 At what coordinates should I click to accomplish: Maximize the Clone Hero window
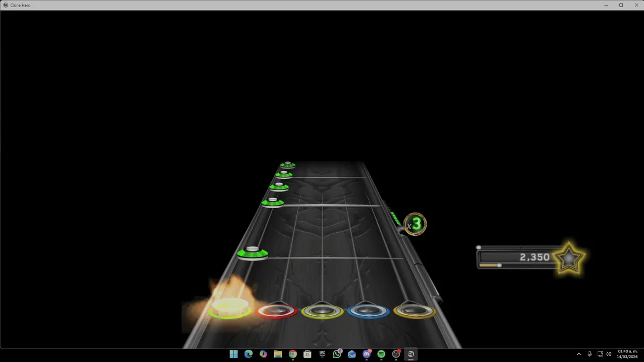(x=621, y=5)
